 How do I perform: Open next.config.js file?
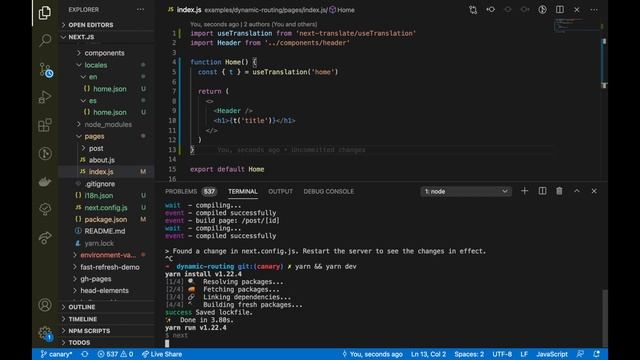(107, 207)
